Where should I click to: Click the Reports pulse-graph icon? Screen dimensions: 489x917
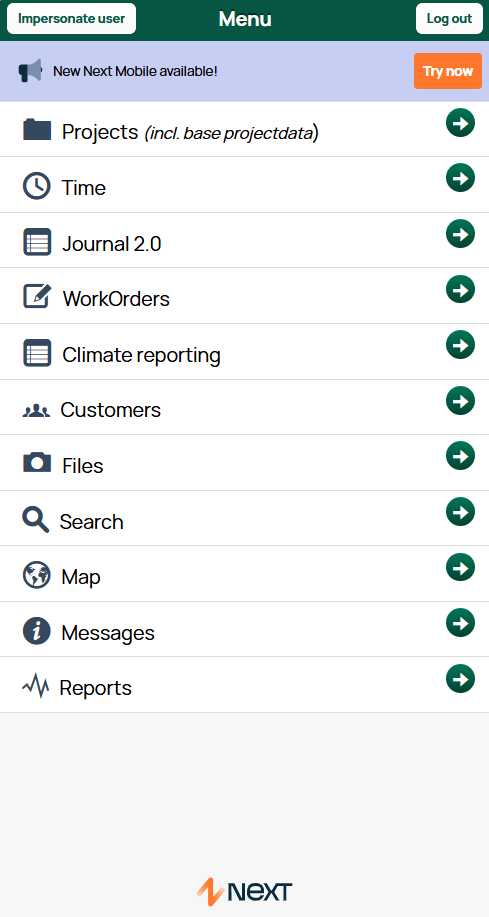(36, 686)
